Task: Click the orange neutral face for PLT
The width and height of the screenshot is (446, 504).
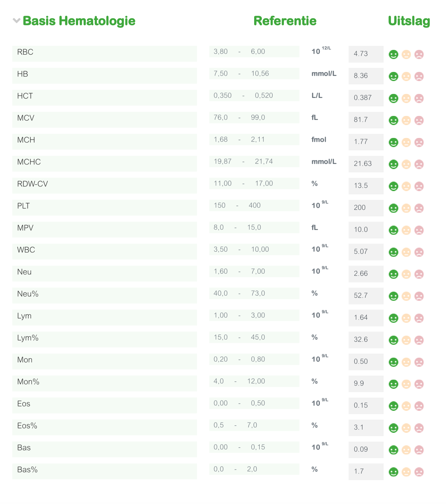Action: click(x=406, y=208)
